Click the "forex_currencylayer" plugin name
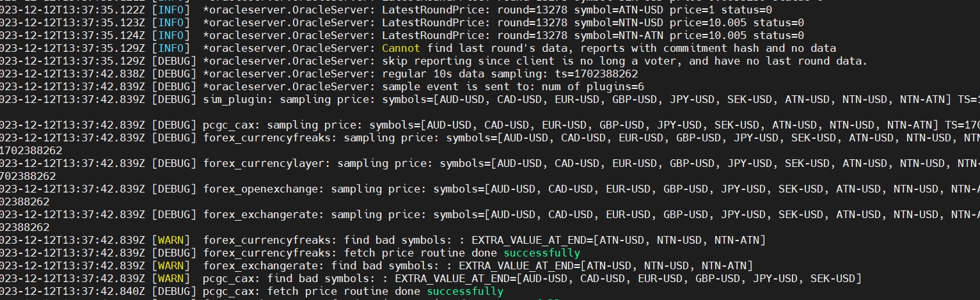The image size is (980, 300). (x=264, y=163)
